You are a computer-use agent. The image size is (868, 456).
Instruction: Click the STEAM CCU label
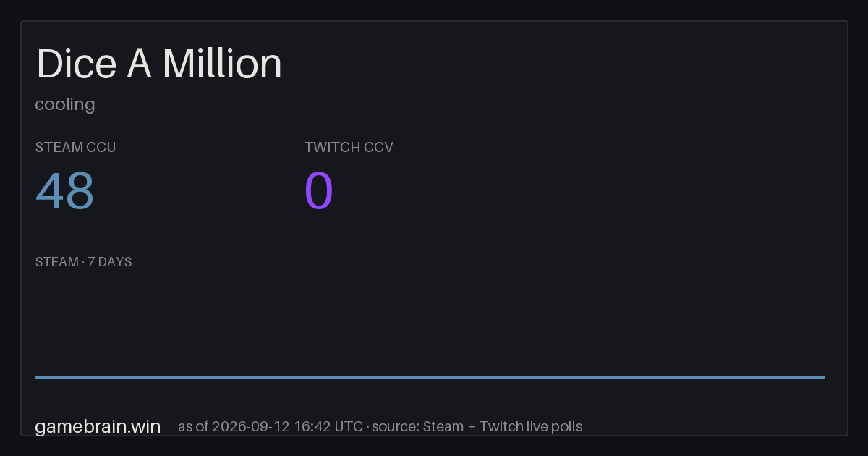75,147
